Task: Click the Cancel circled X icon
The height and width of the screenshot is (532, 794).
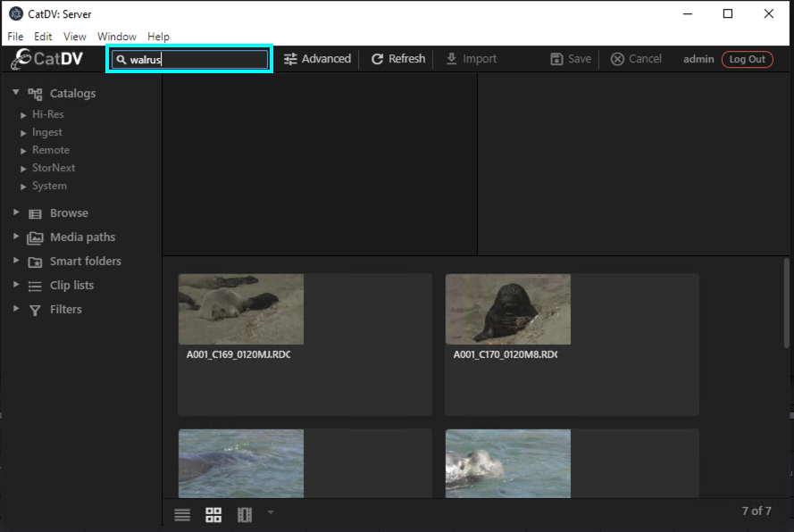Action: pos(617,59)
